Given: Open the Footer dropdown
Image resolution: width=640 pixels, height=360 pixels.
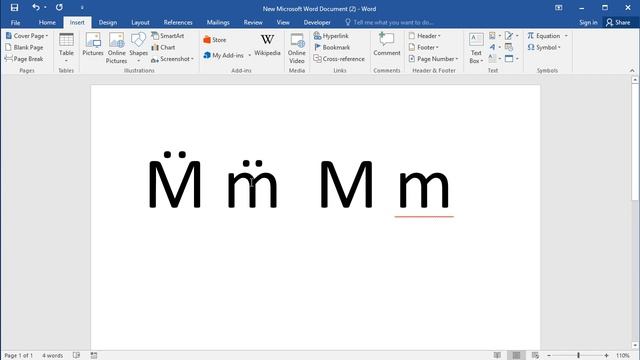Looking at the screenshot, I should tap(424, 47).
